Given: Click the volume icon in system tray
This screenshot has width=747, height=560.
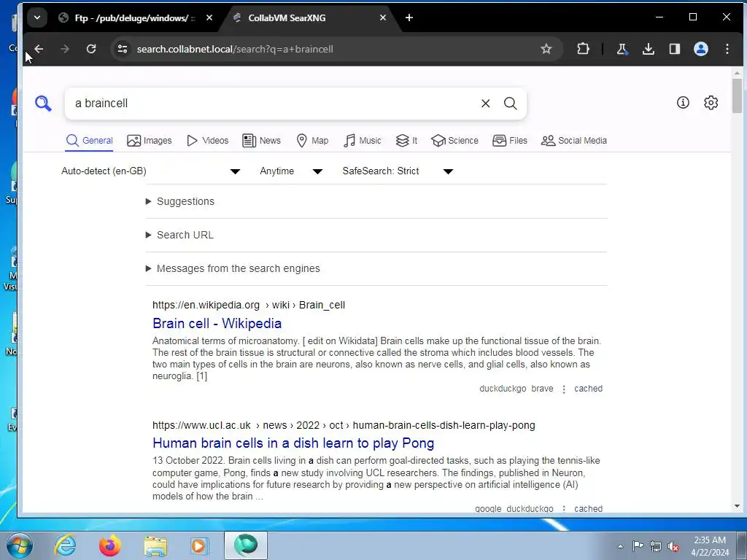Looking at the screenshot, I should pyautogui.click(x=673, y=546).
